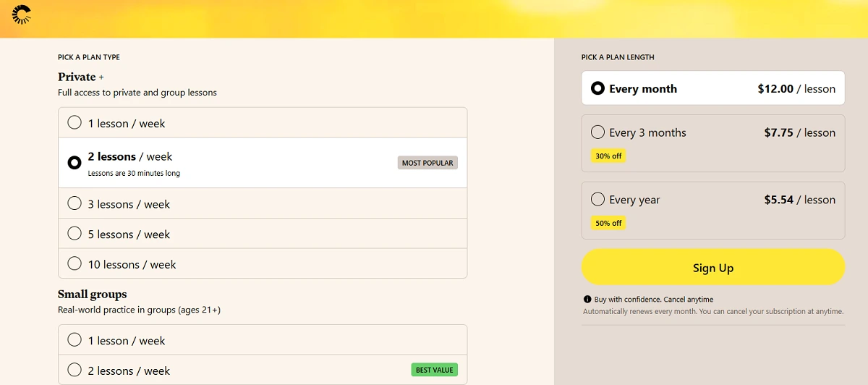
Task: Select Private 2 lessons per week option
Action: pyautogui.click(x=75, y=163)
